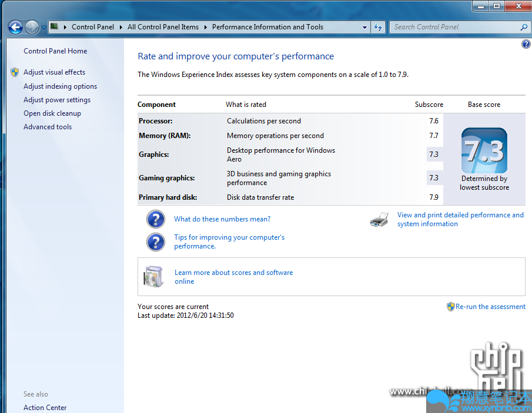Minimize the window
The height and width of the screenshot is (413, 532).
(x=481, y=6)
